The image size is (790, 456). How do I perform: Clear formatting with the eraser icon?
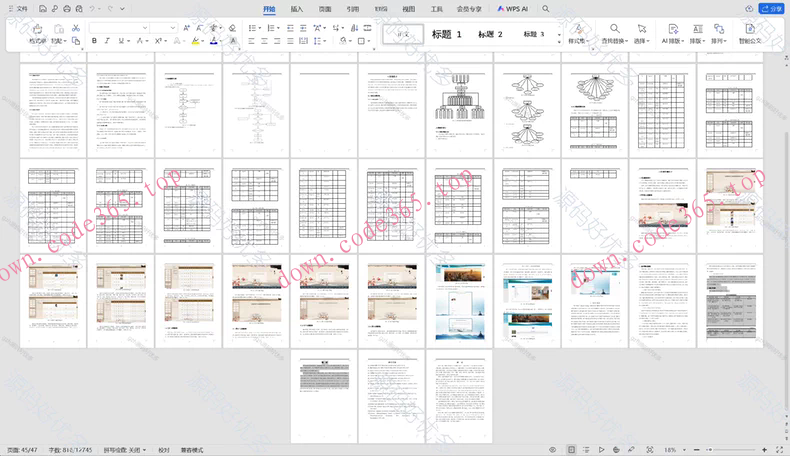point(232,28)
